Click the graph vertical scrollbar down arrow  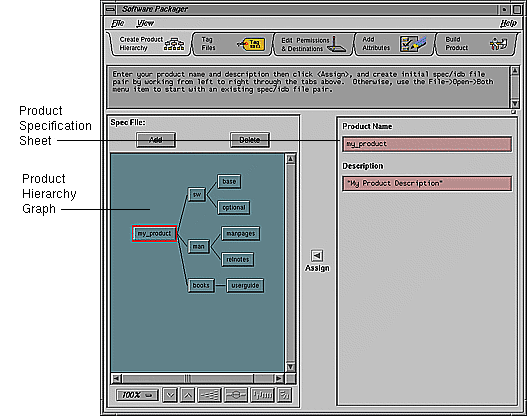(291, 367)
